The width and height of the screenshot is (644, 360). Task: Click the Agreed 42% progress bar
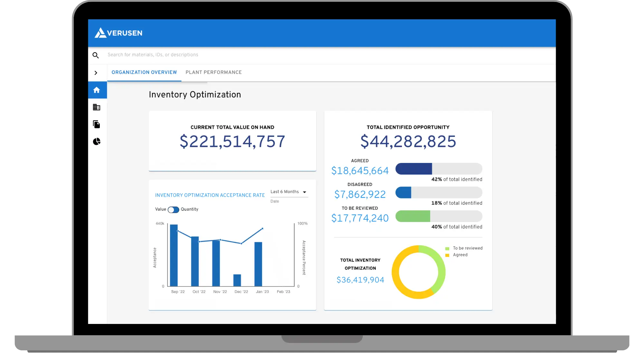pos(439,169)
